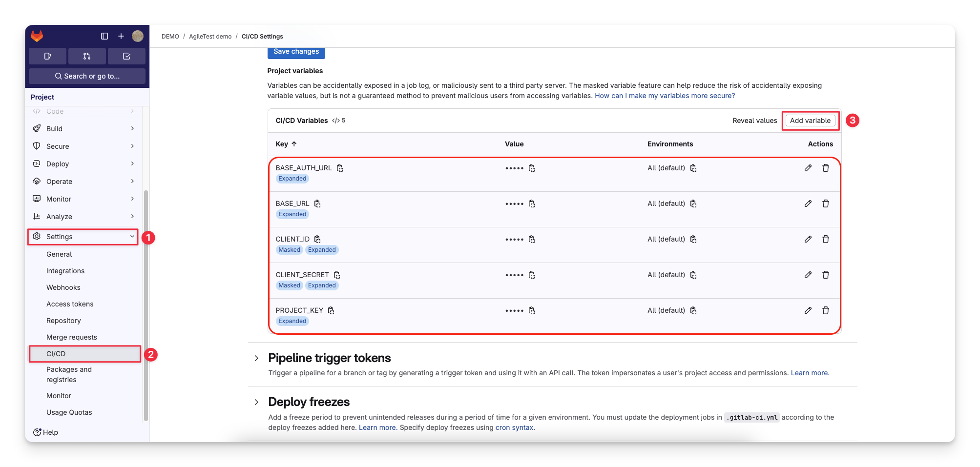Create new item with plus icon
This screenshot has width=980, height=467.
121,36
